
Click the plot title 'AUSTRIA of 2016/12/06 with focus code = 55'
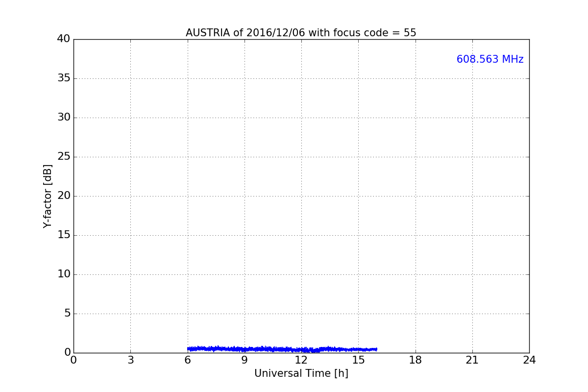[301, 33]
